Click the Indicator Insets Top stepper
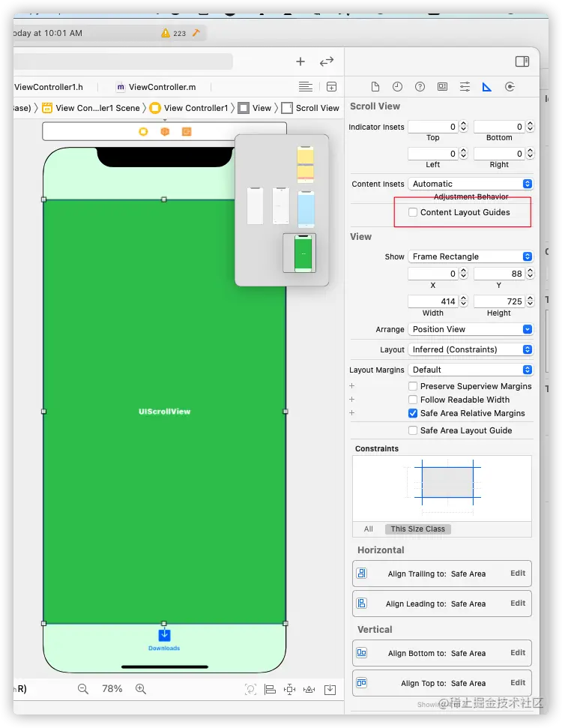This screenshot has width=562, height=728. pyautogui.click(x=464, y=126)
